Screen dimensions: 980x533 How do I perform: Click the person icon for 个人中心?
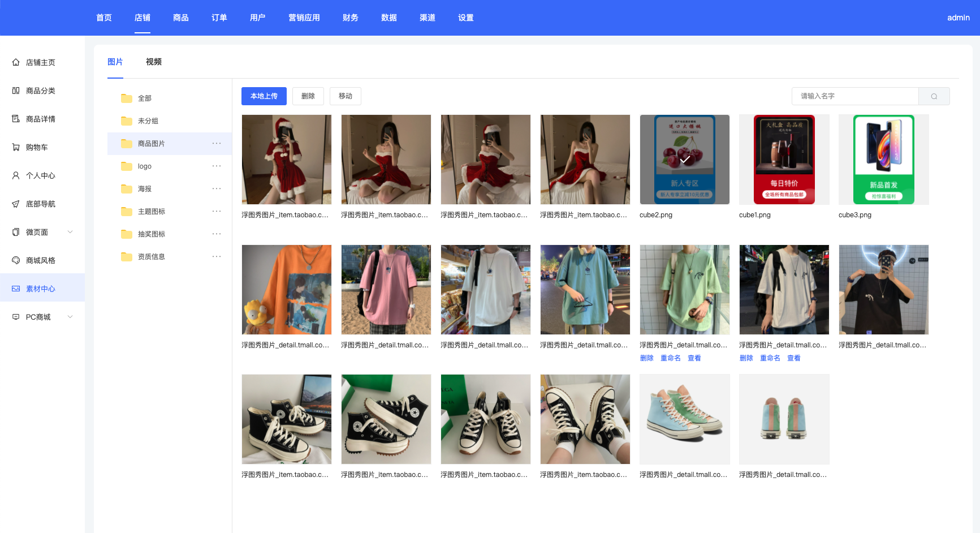(16, 175)
